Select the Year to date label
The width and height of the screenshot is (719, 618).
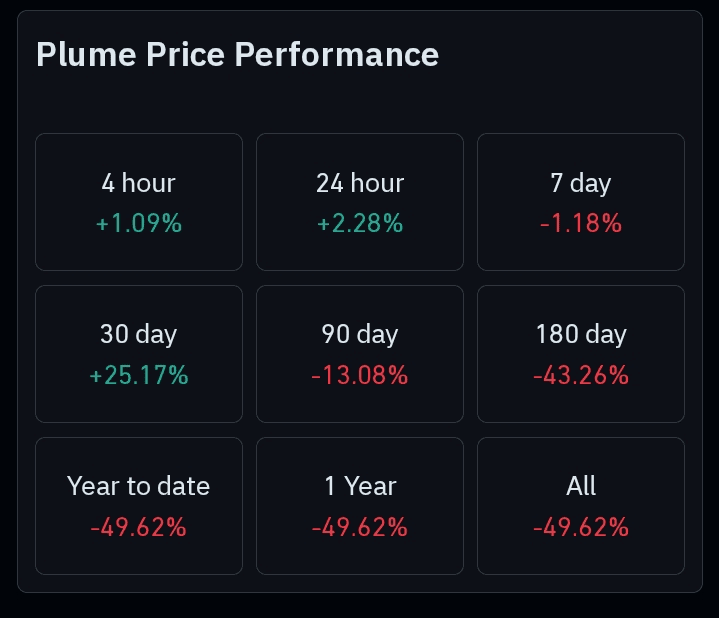138,487
